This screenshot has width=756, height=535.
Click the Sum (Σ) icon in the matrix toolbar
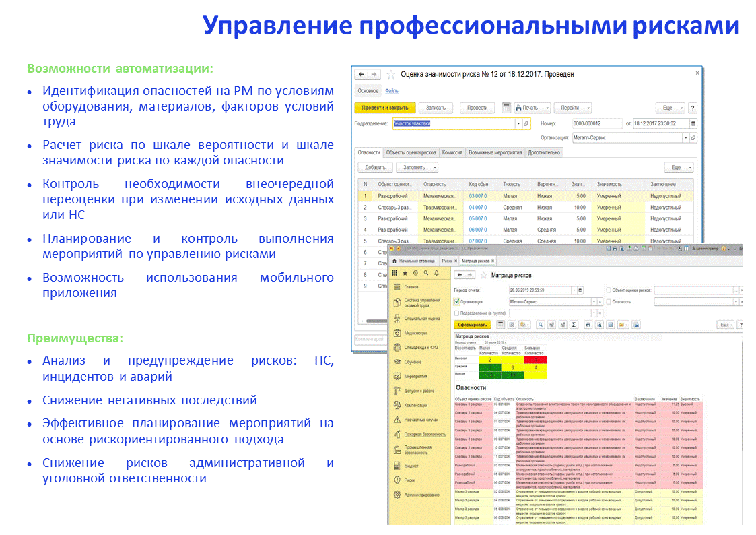point(574,325)
